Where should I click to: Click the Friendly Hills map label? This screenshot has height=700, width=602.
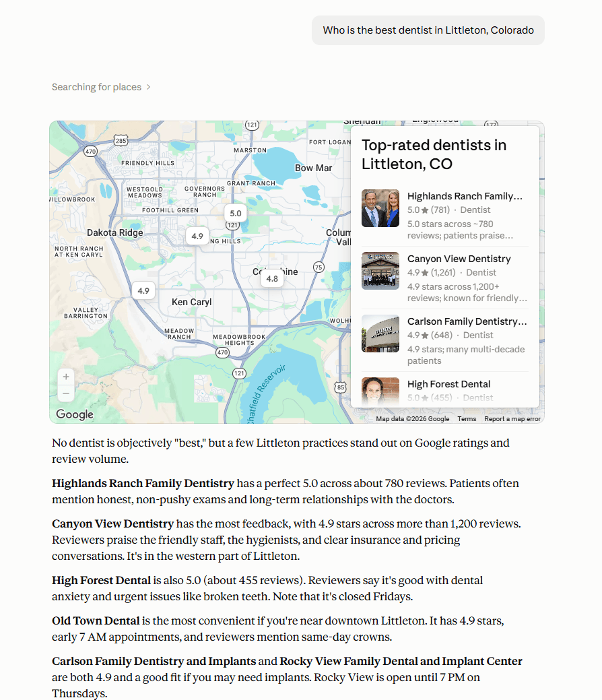tap(147, 163)
